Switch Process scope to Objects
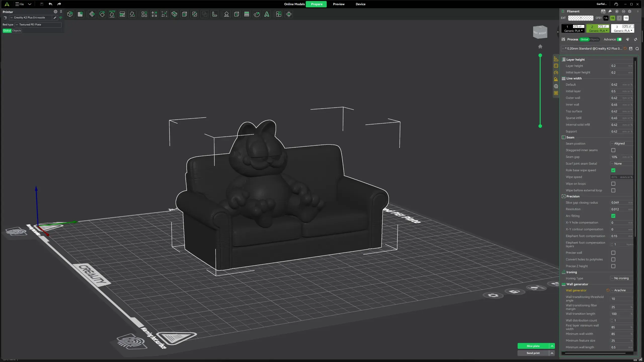644x362 pixels. 594,39
